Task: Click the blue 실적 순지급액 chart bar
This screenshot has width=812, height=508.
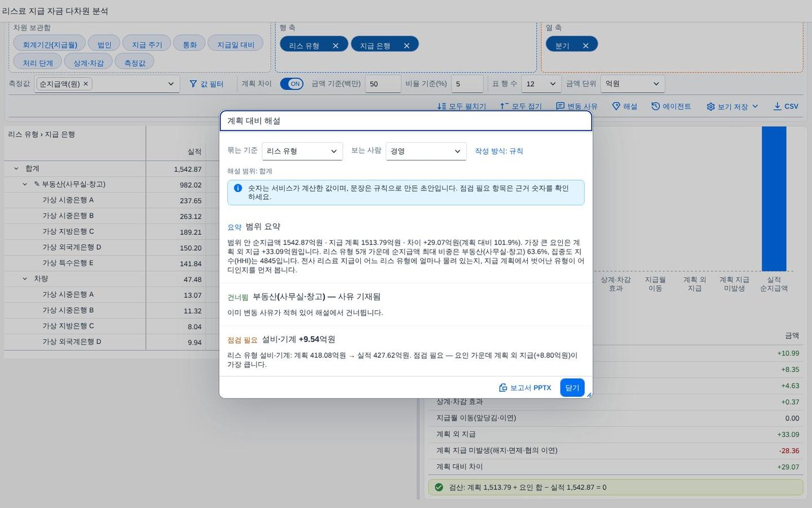Action: click(x=774, y=199)
